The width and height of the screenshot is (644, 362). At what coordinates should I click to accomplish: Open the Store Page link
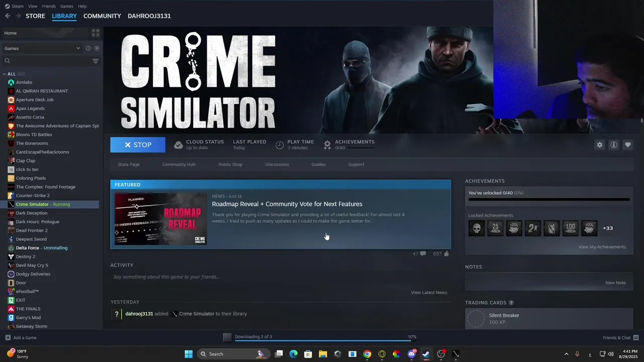tap(129, 164)
